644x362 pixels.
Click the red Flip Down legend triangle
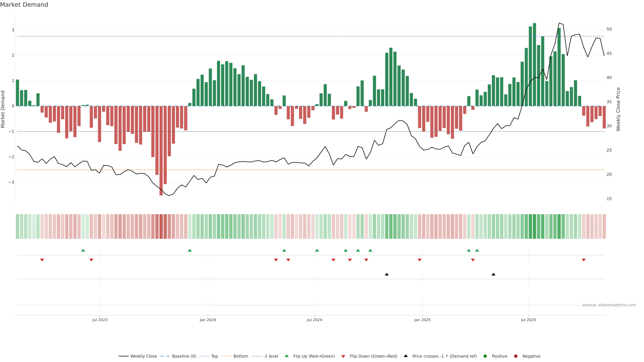[343, 356]
